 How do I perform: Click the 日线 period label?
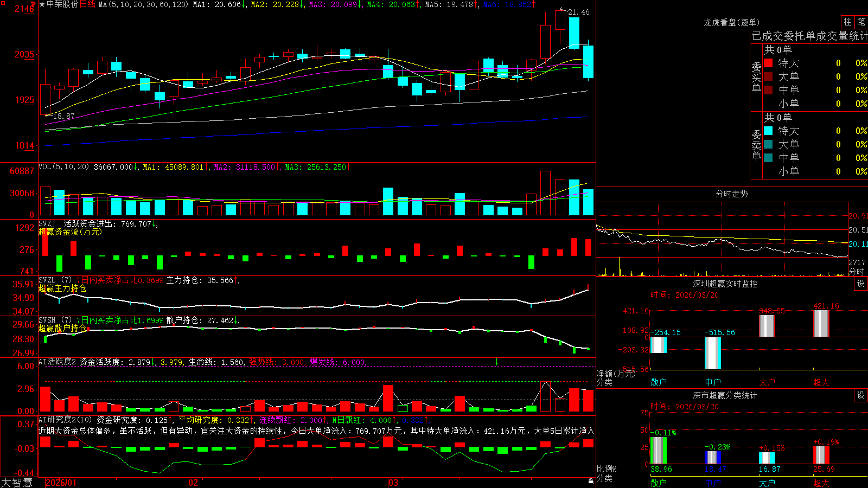87,4
